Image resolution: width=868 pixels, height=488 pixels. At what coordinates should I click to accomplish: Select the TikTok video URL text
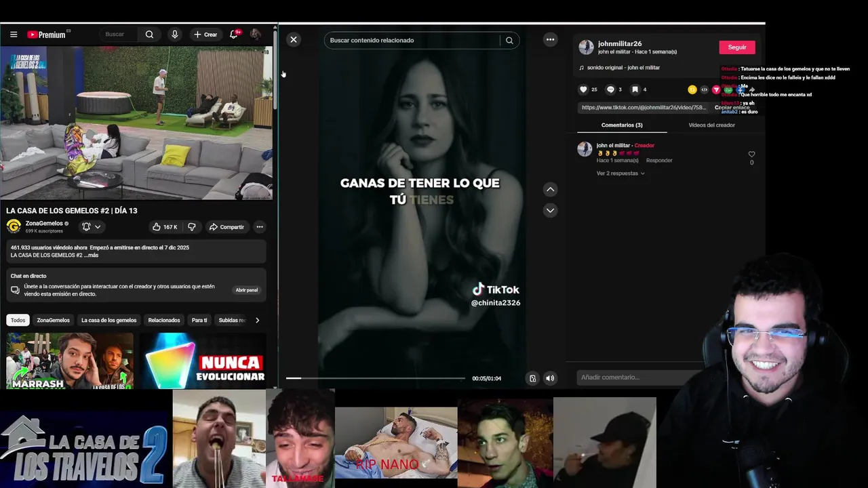click(644, 107)
